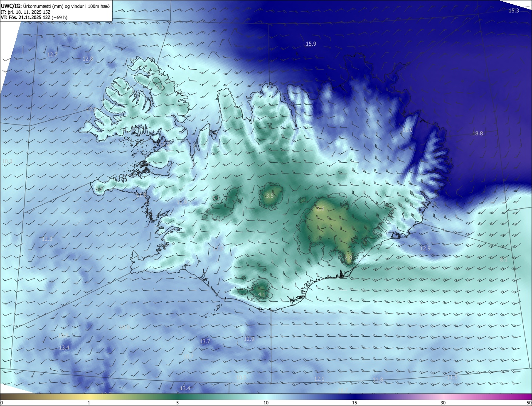Click the 15.9 value label
The height and width of the screenshot is (406, 532).
(x=311, y=44)
